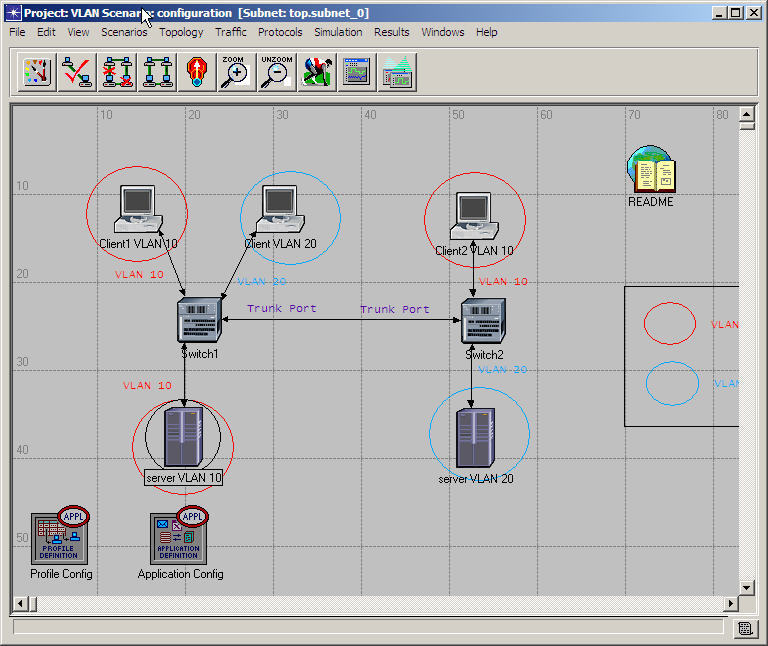Viewport: 768px width, 646px height.
Task: Open the Traffic menu
Action: 231,32
